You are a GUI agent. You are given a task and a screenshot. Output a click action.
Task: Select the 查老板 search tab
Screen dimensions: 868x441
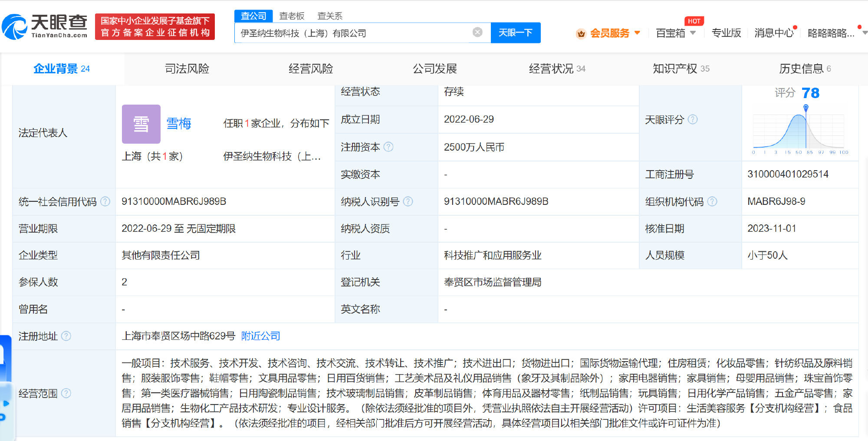(x=292, y=16)
